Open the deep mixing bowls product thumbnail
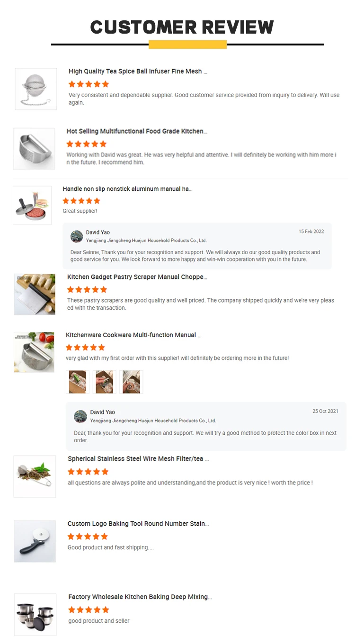 [35, 615]
